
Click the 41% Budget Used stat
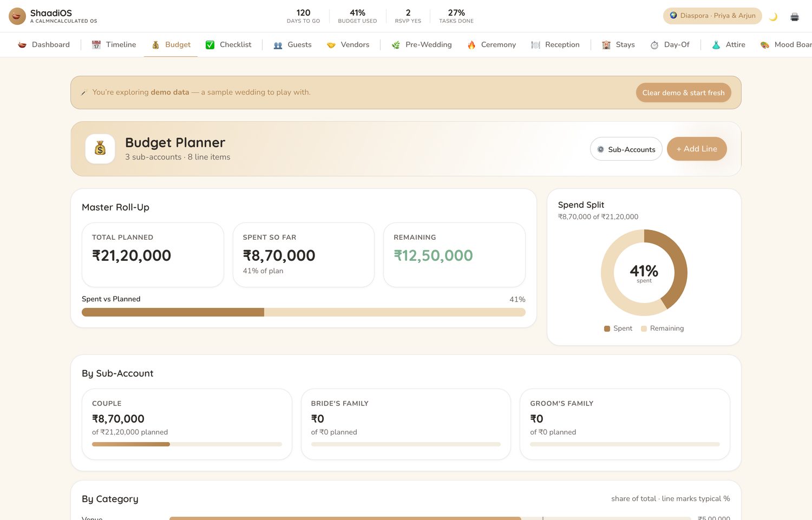coord(357,16)
